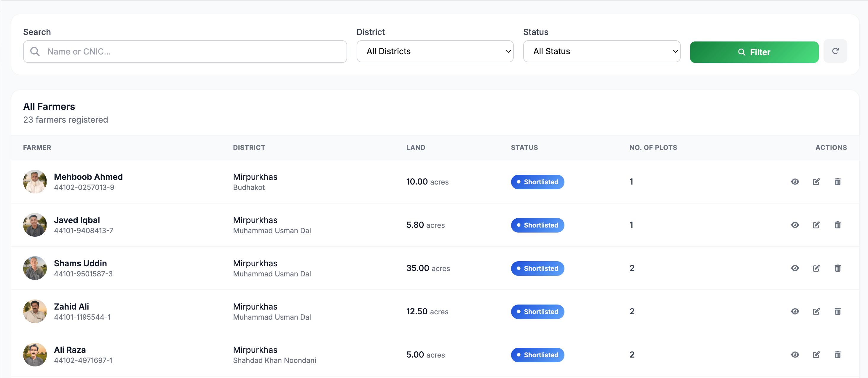
Task: View details for Ali Raza
Action: point(795,355)
